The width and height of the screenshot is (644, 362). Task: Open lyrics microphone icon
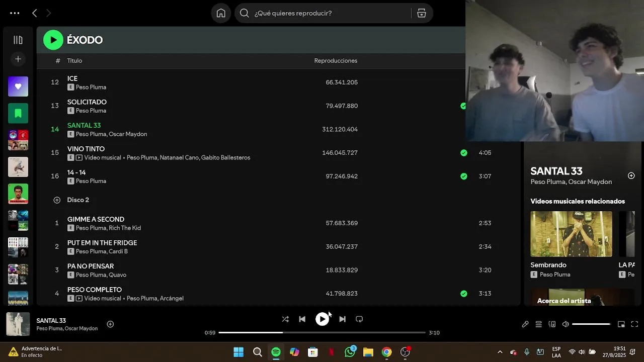point(525,324)
